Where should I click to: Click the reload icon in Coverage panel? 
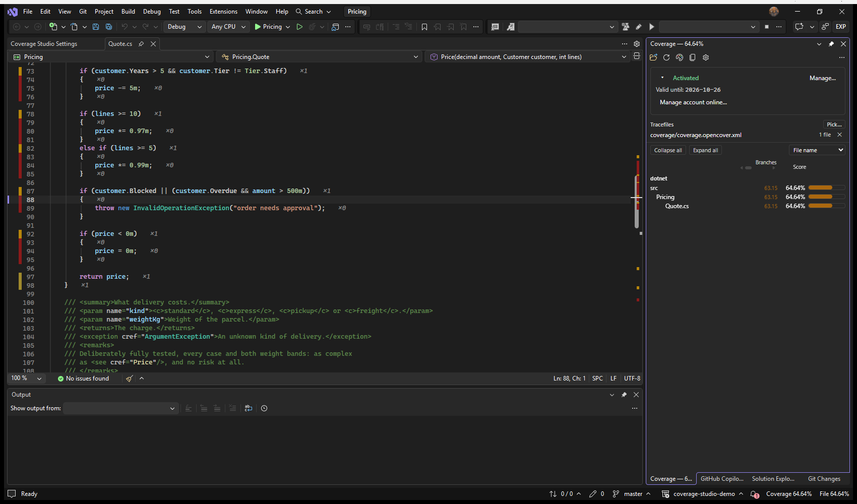point(666,57)
